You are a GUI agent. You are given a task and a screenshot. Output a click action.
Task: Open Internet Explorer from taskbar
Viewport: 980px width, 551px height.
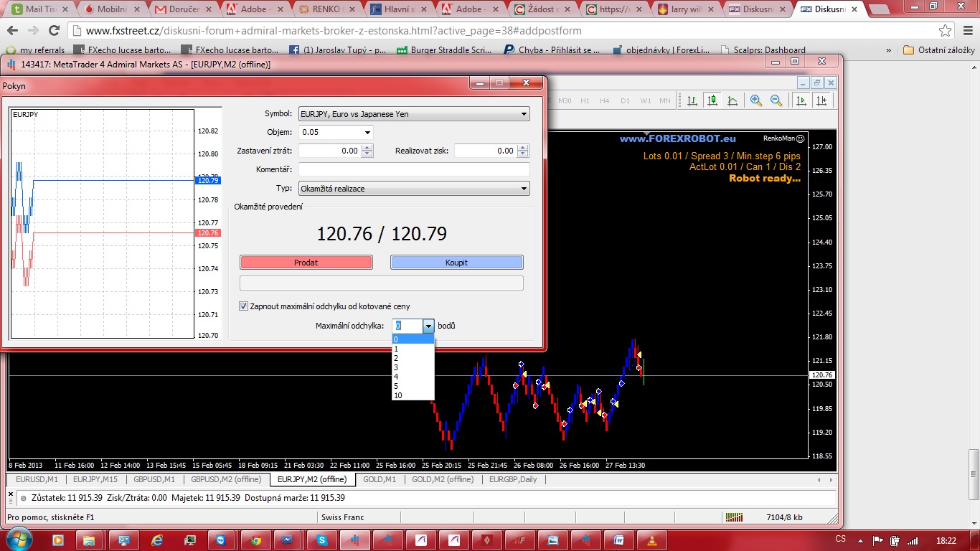click(157, 540)
